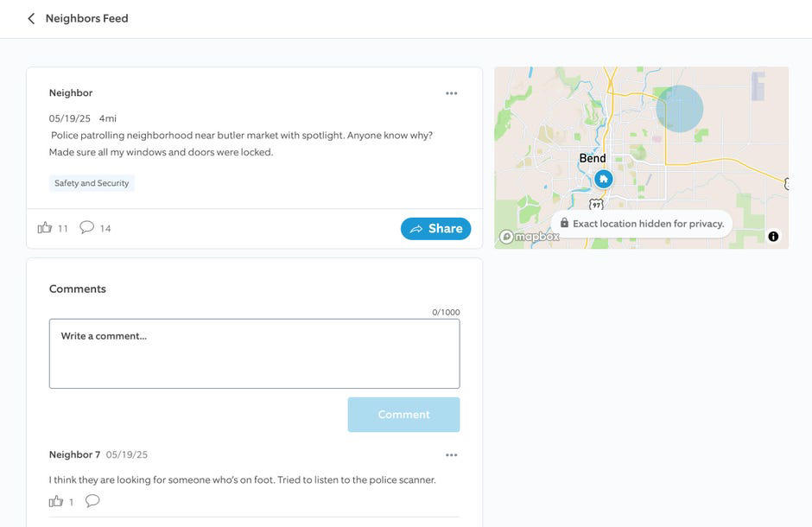Screen dimensions: 812x527
Task: Click the '0/1000' character counter
Action: click(x=446, y=312)
